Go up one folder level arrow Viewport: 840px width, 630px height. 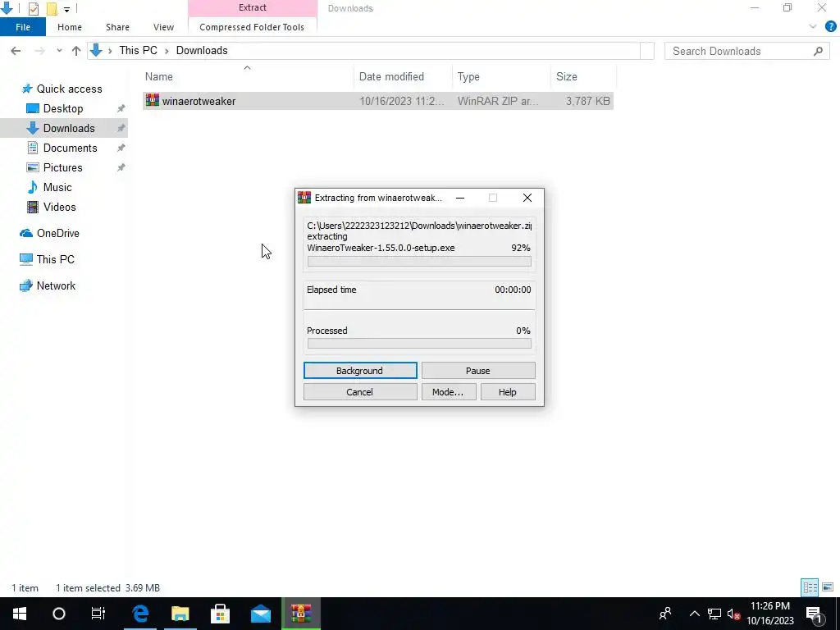[x=76, y=51]
